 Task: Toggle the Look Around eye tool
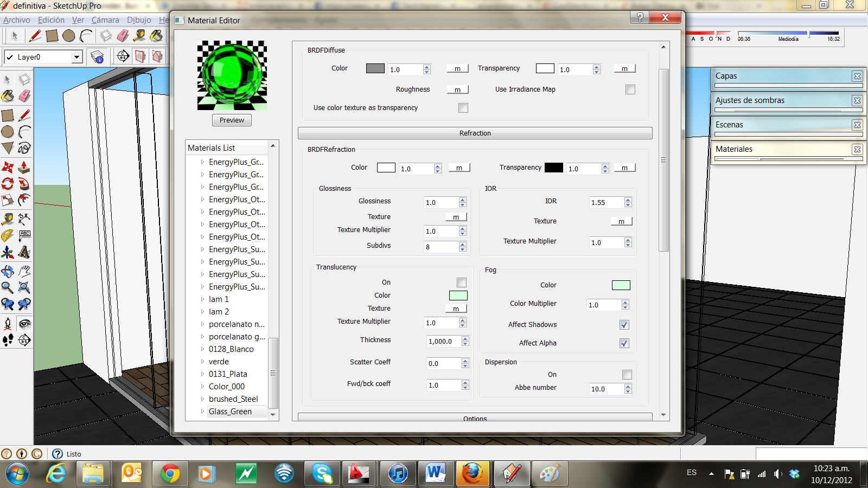(x=24, y=324)
